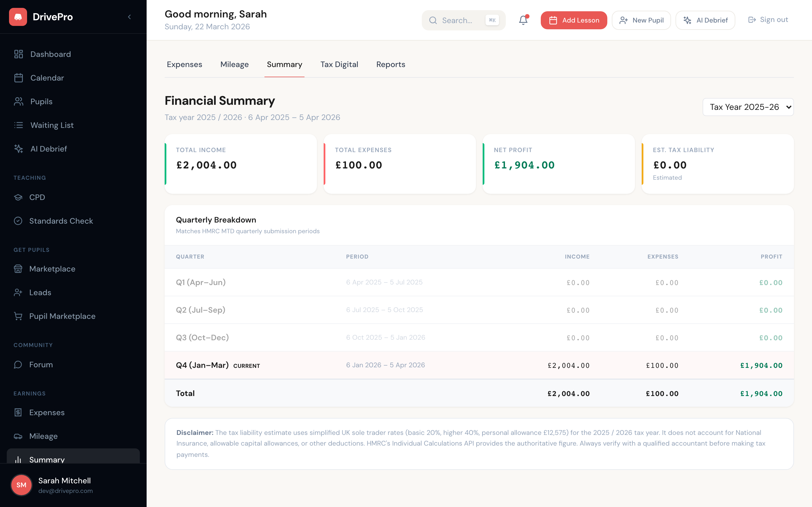Switch to the Reports tab
This screenshot has height=507, width=812.
[x=390, y=65]
